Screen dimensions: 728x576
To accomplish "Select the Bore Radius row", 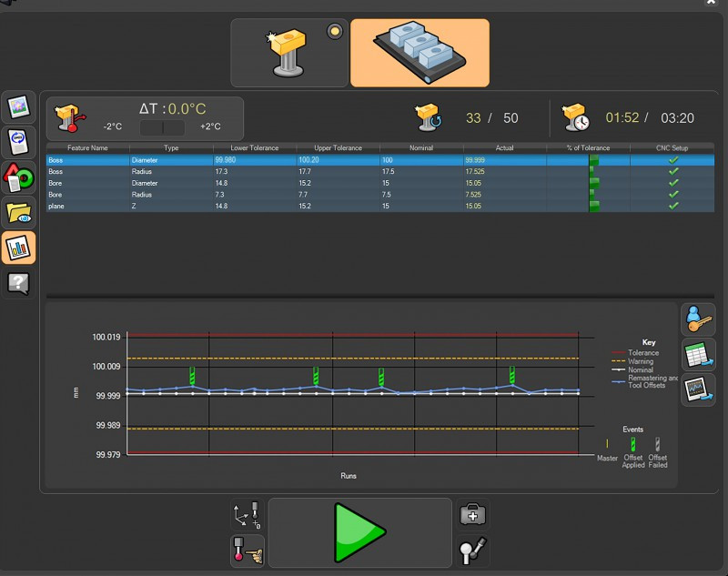I will pyautogui.click(x=380, y=195).
